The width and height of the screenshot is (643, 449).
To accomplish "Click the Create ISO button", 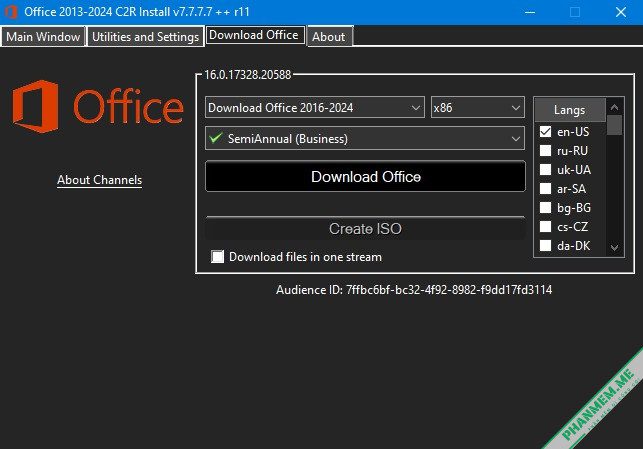I will [365, 228].
